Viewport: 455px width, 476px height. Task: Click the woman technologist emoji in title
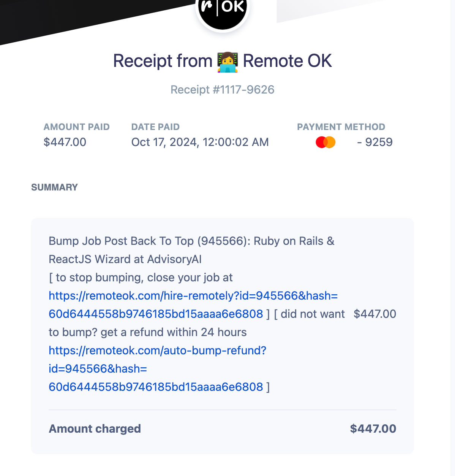pos(227,62)
